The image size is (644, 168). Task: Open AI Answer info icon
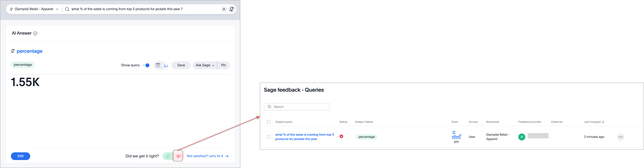click(36, 34)
